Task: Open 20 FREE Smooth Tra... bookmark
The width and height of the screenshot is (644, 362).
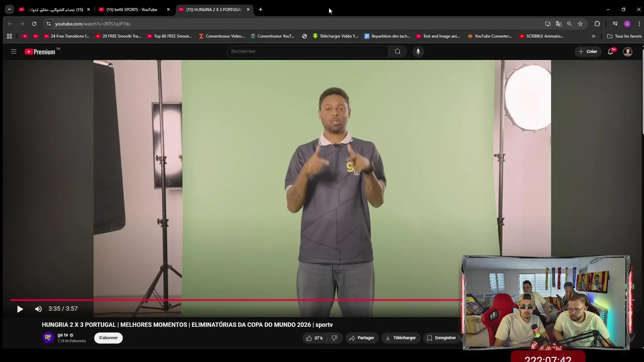Action: pos(118,36)
